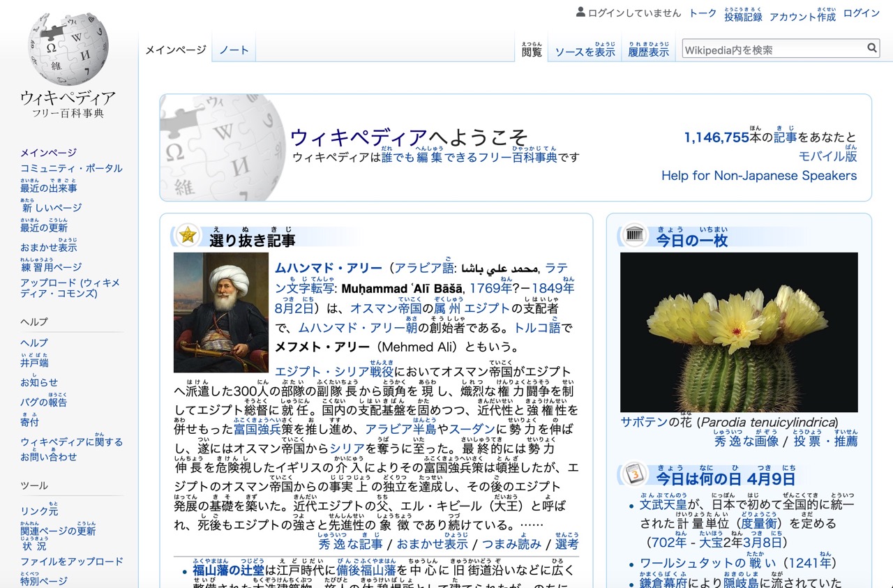Open the ヘルプ link under the ヘルプ heading
The height and width of the screenshot is (588, 893).
tap(34, 342)
